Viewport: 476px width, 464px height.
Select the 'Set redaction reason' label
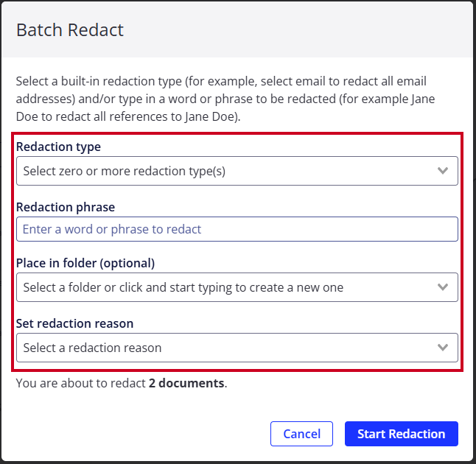point(74,323)
